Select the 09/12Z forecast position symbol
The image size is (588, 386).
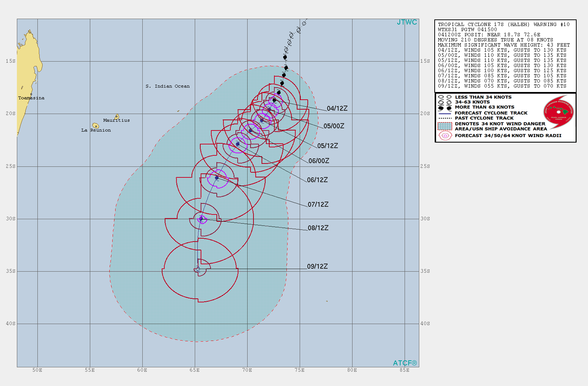198,269
